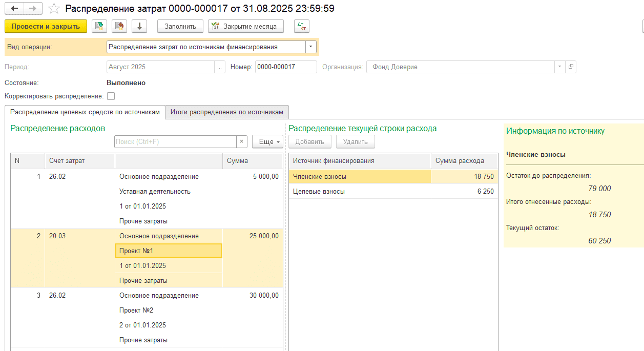Click the forward navigation arrow

32,9
